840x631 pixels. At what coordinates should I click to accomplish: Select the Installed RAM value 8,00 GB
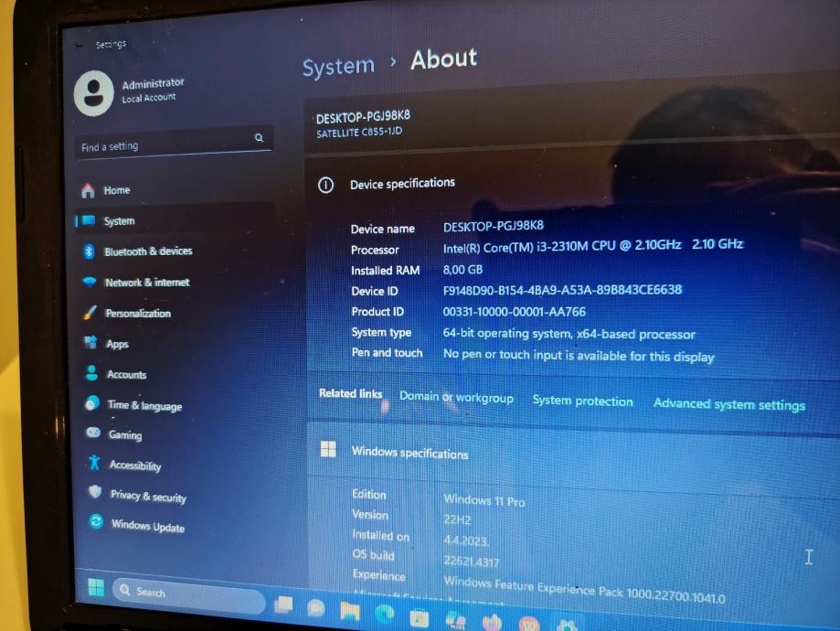pyautogui.click(x=463, y=270)
